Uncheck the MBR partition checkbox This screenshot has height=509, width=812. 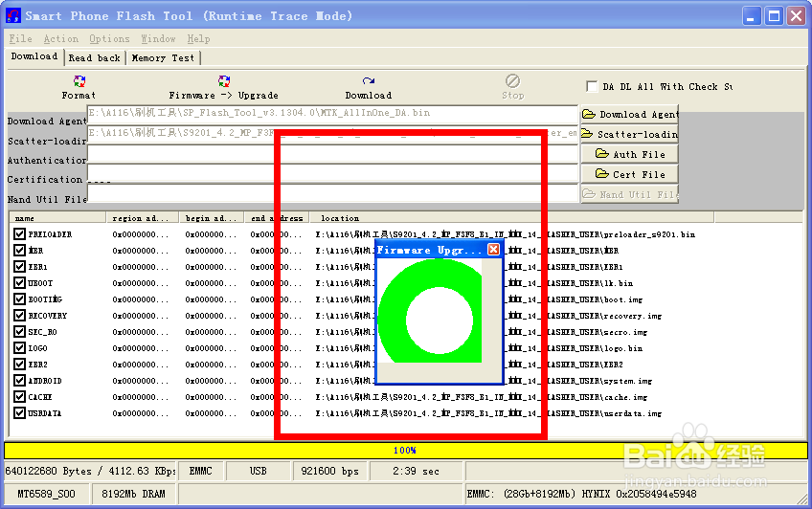tap(20, 251)
